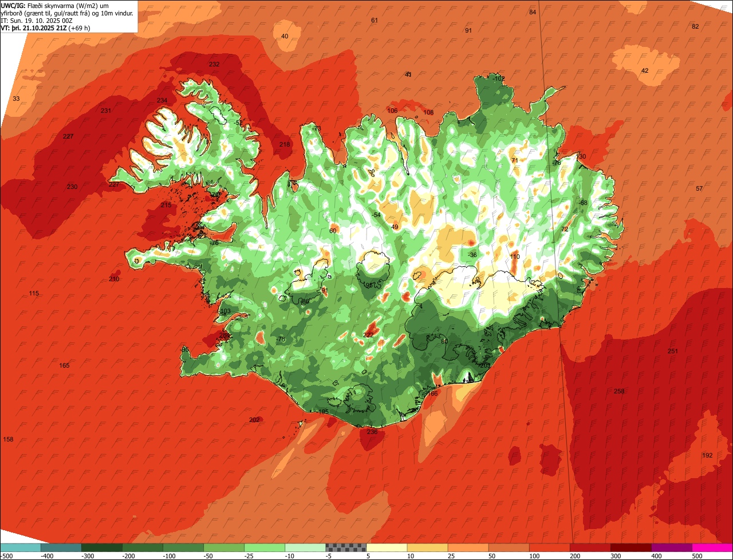Select the value 195 near the south coast
Image resolution: width=733 pixels, height=560 pixels.
click(x=324, y=412)
